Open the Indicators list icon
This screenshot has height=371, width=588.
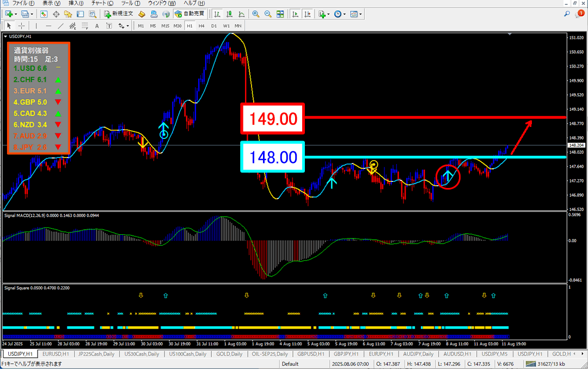click(x=322, y=14)
